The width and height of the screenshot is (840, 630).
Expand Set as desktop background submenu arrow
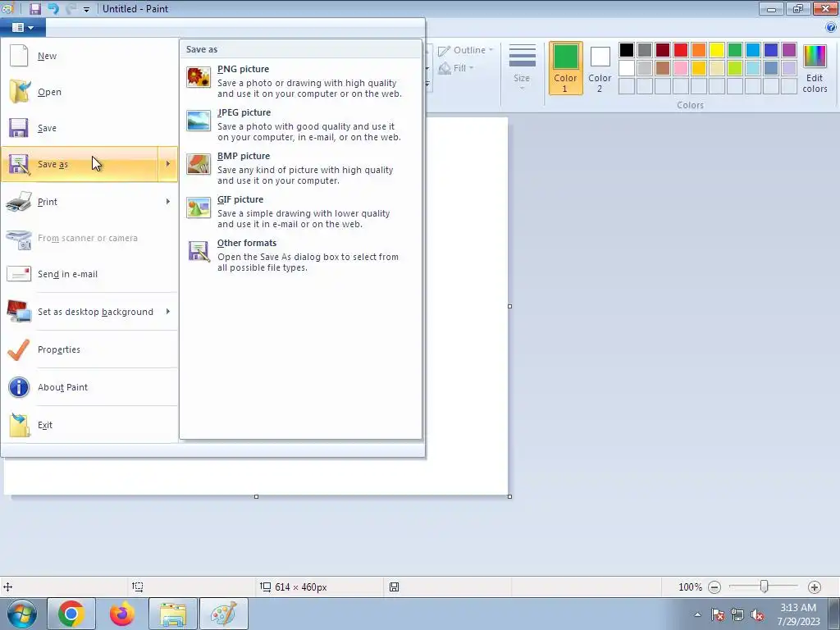click(167, 311)
